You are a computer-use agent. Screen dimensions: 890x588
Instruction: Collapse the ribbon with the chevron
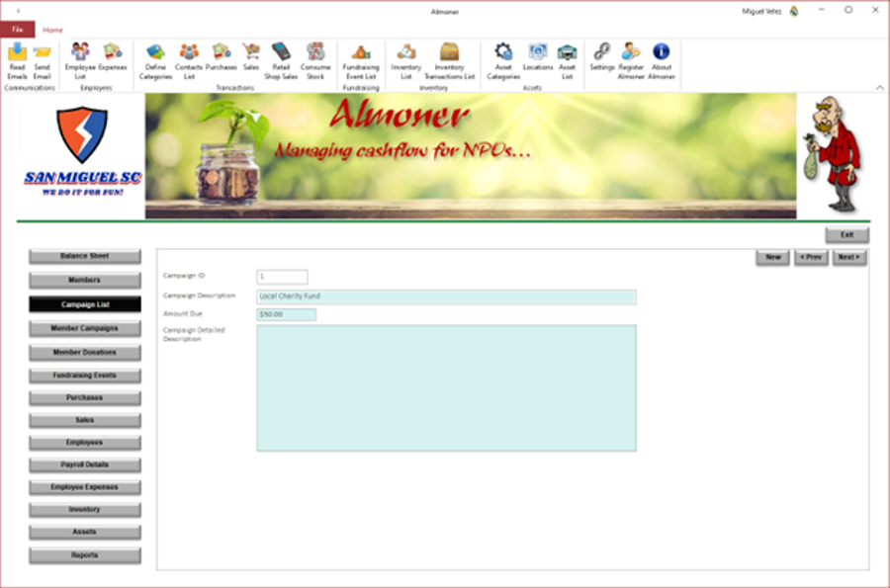pyautogui.click(x=879, y=87)
